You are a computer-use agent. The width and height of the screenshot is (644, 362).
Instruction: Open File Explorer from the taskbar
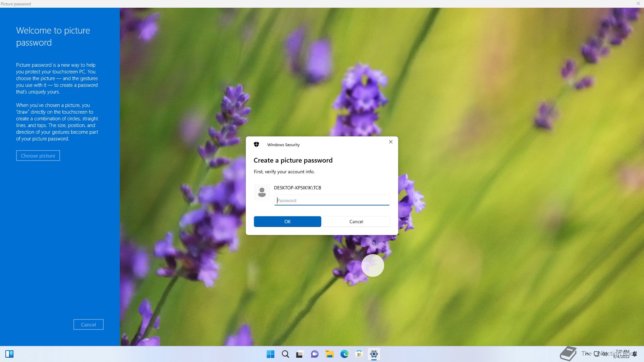point(329,354)
